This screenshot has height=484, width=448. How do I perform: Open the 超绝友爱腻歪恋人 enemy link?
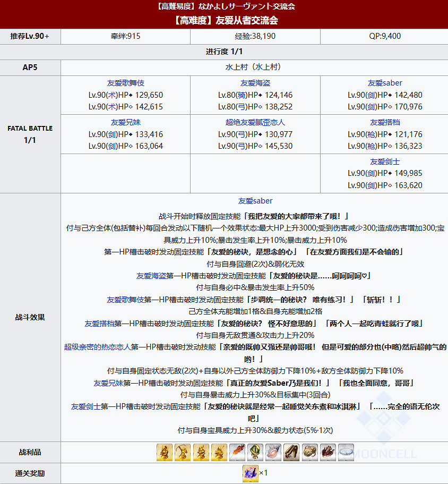click(255, 122)
